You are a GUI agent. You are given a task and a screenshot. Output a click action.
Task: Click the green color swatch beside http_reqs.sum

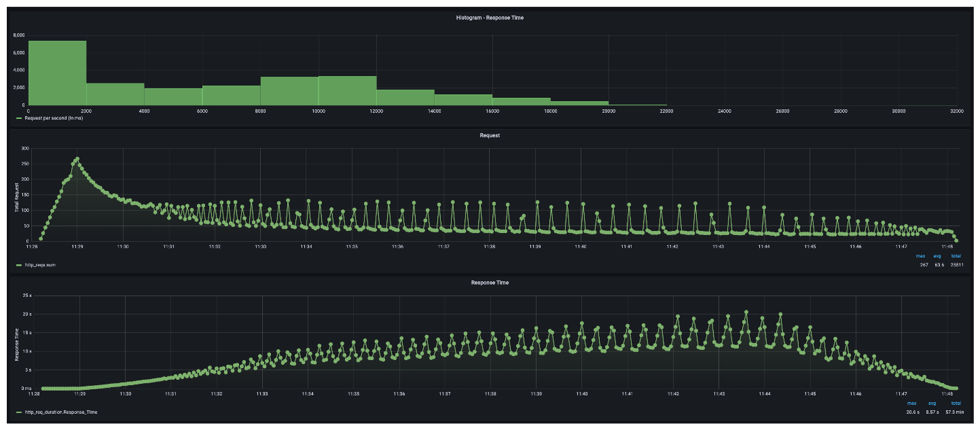(x=19, y=265)
